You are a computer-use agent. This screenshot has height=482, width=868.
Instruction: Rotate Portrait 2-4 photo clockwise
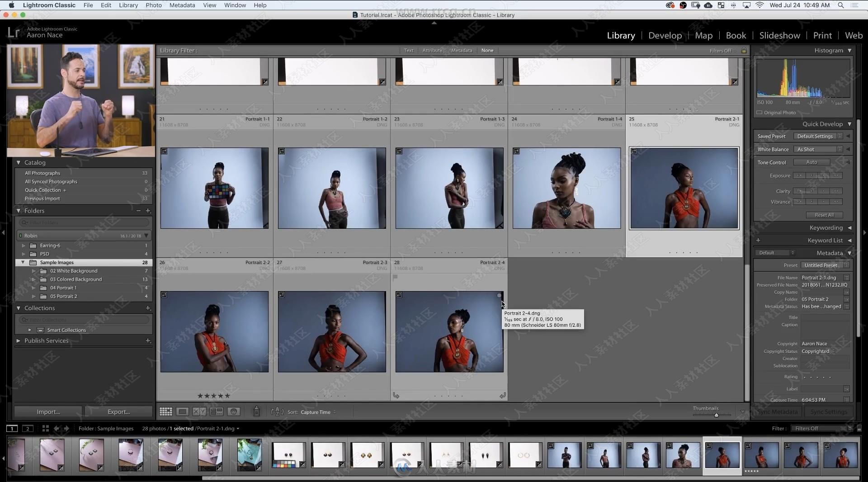point(502,396)
